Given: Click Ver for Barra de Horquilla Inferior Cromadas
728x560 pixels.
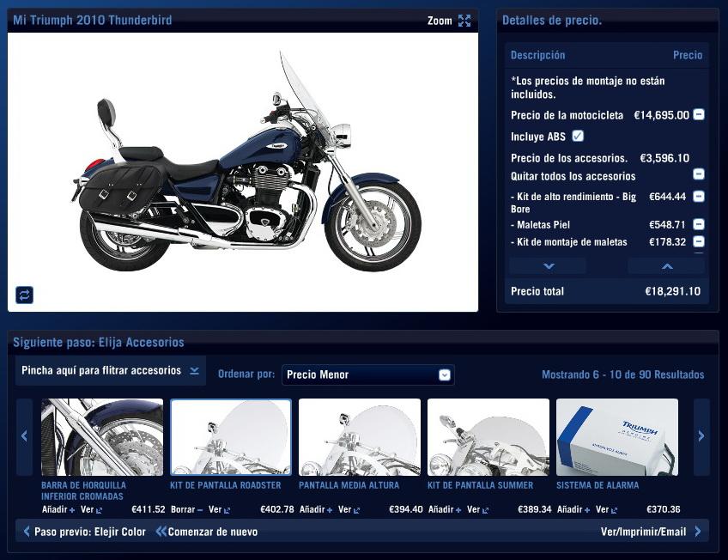Looking at the screenshot, I should pos(92,509).
